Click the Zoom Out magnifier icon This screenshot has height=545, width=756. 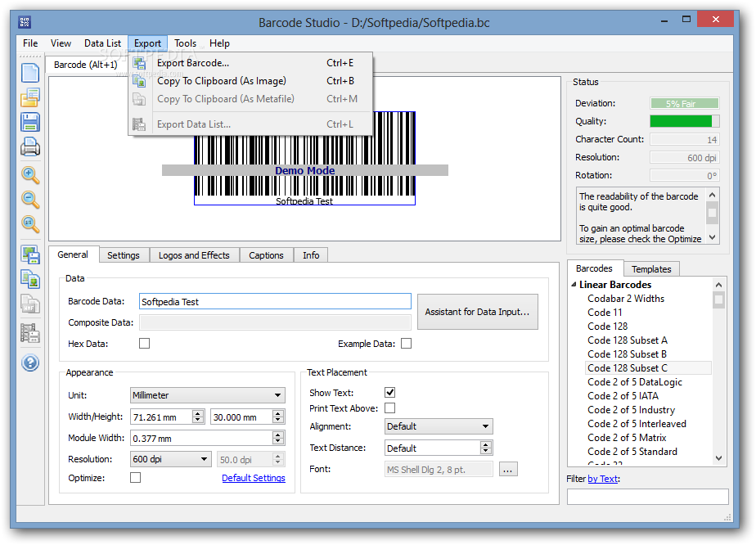pyautogui.click(x=30, y=199)
